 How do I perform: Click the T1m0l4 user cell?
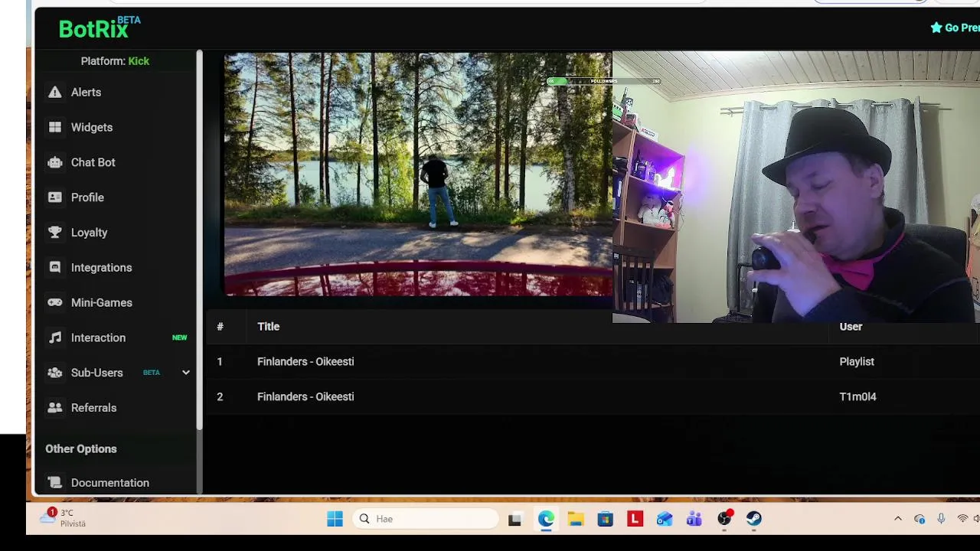pyautogui.click(x=857, y=397)
